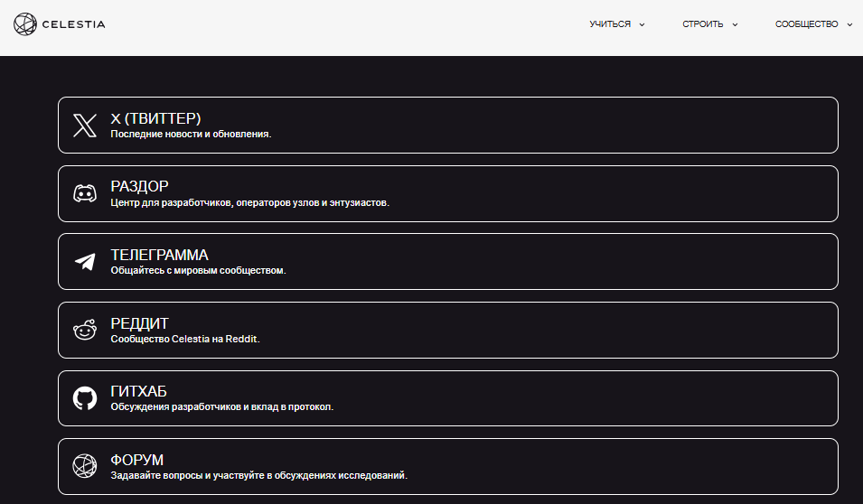Click the forum globe icon beside ФОРУМ
863x504 pixels.
tap(85, 466)
